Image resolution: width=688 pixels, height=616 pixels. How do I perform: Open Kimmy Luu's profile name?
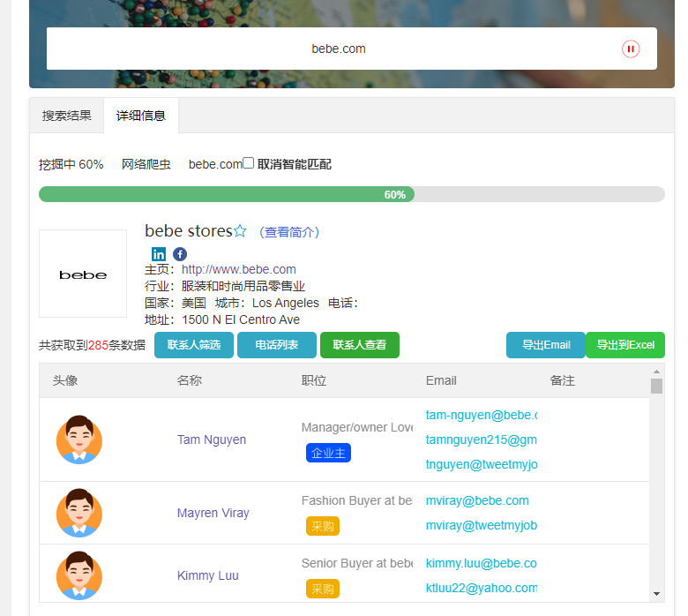tap(208, 575)
